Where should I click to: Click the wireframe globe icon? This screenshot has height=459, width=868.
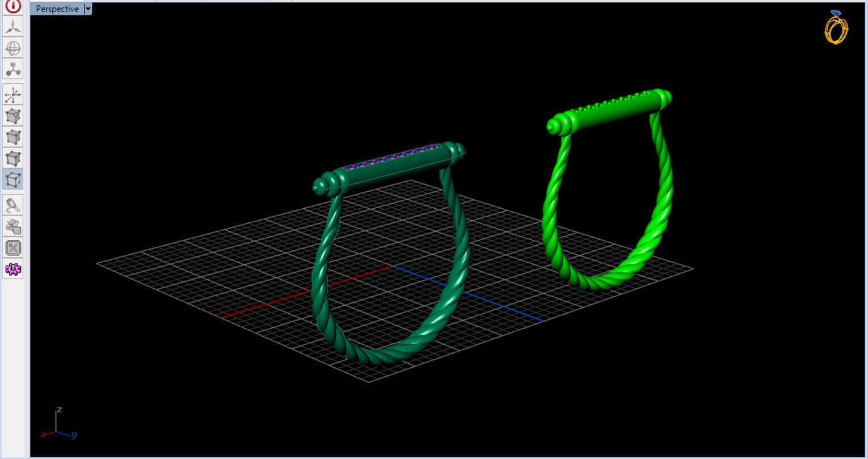coord(13,48)
